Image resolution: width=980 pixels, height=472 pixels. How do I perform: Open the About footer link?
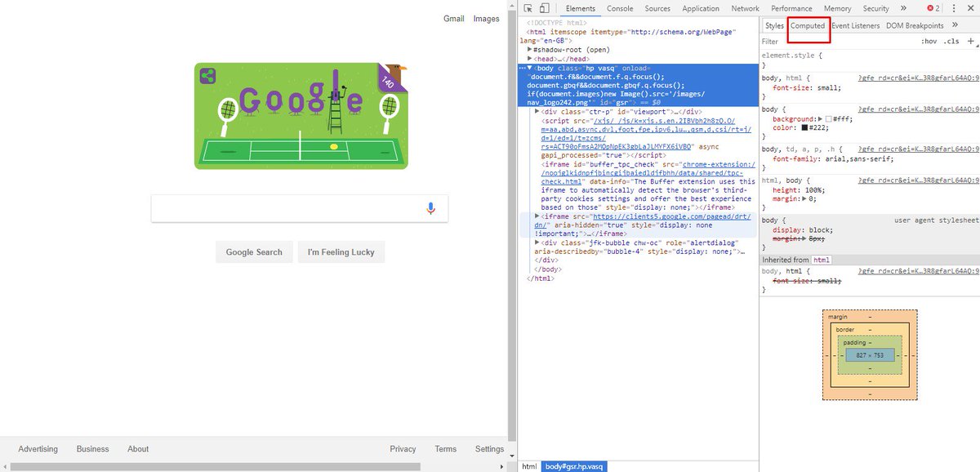click(x=138, y=449)
